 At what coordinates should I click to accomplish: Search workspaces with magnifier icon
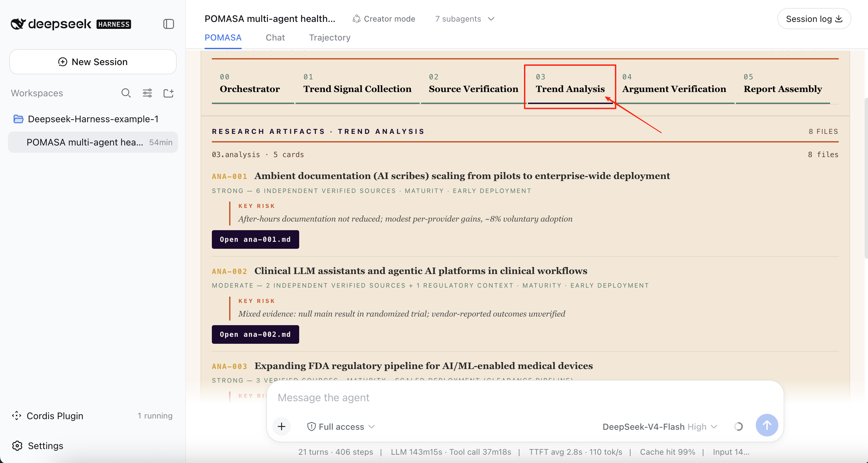click(126, 93)
